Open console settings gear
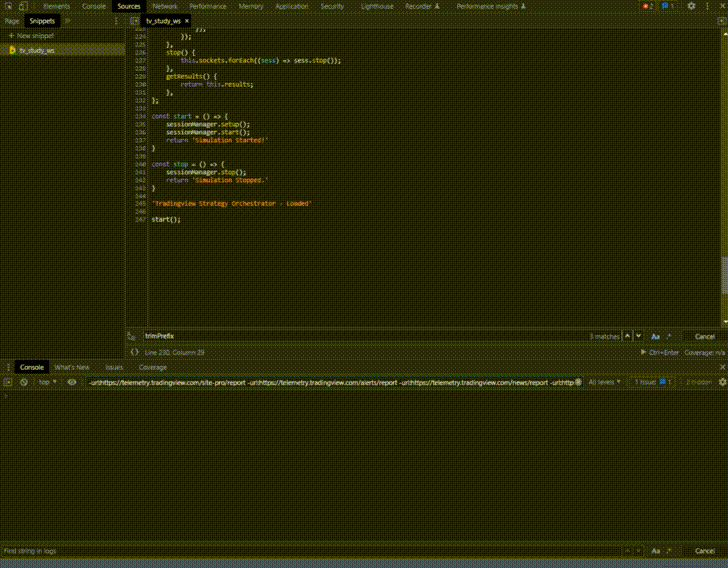The image size is (728, 568). tap(722, 382)
